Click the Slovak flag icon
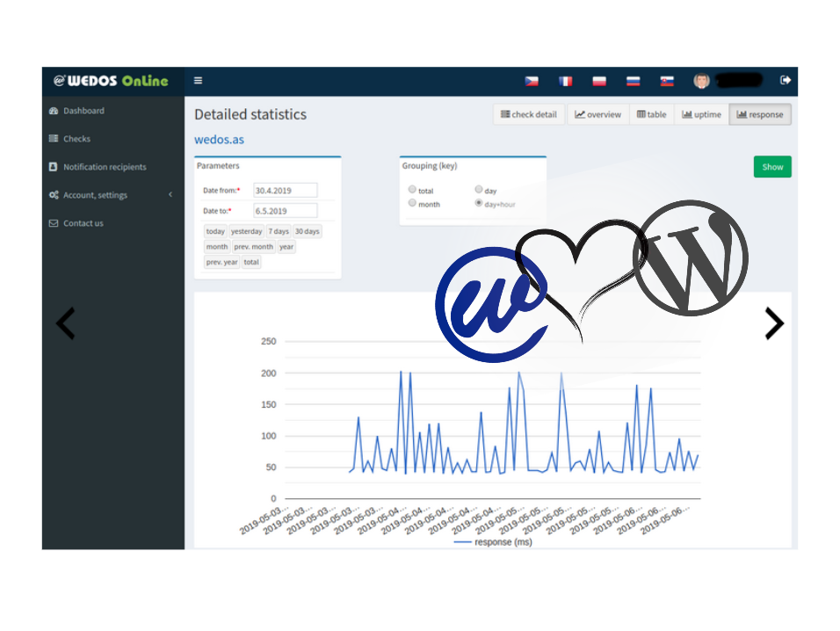This screenshot has height=631, width=840. click(667, 81)
